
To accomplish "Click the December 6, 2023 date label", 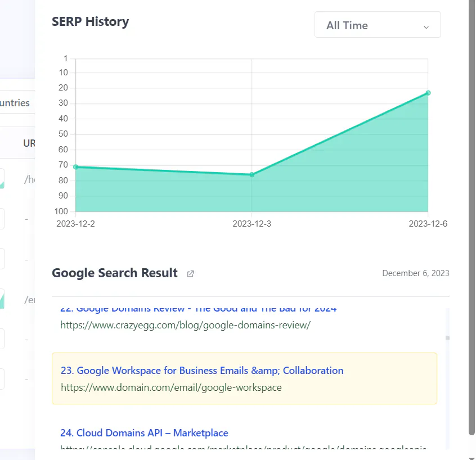I will (x=416, y=273).
